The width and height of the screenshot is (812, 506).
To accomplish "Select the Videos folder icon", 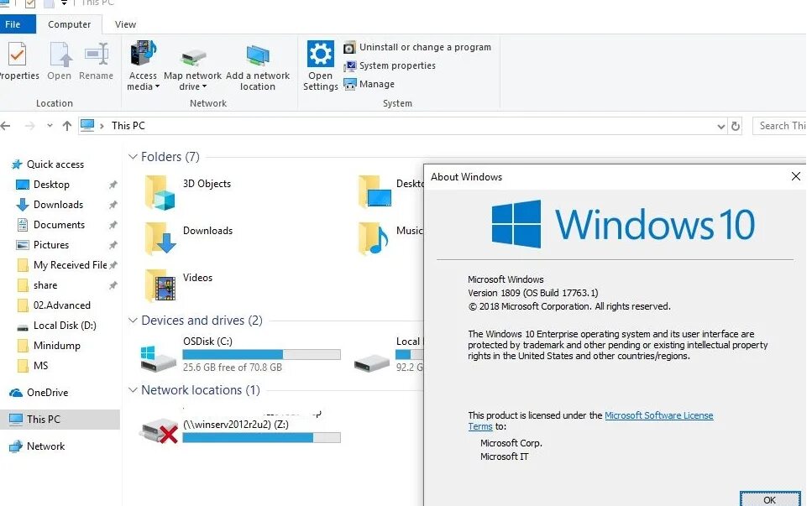I will (160, 285).
